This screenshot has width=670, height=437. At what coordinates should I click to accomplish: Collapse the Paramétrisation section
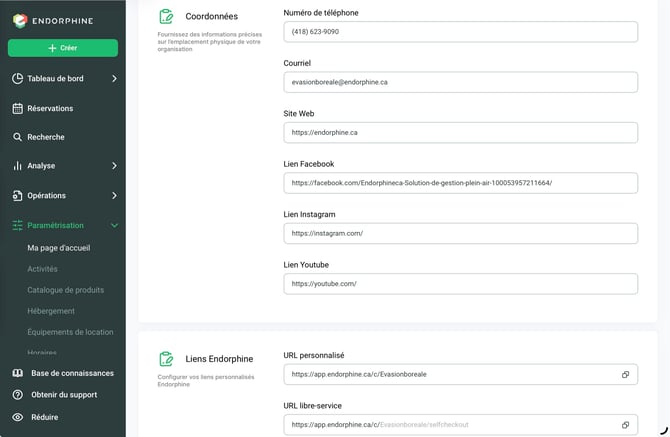(114, 226)
